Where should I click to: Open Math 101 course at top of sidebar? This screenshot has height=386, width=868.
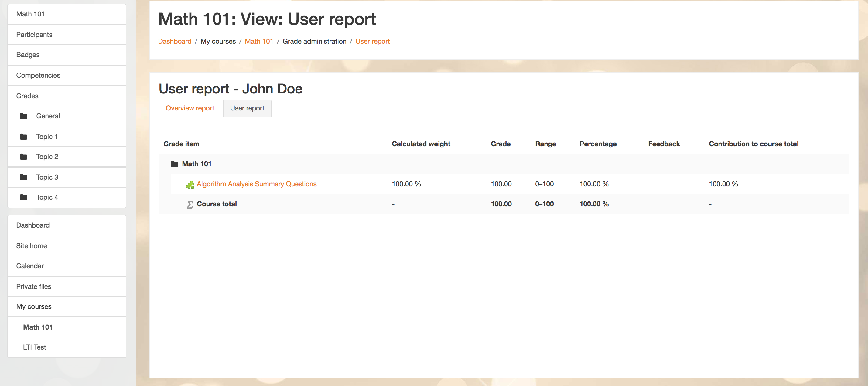pyautogui.click(x=67, y=14)
